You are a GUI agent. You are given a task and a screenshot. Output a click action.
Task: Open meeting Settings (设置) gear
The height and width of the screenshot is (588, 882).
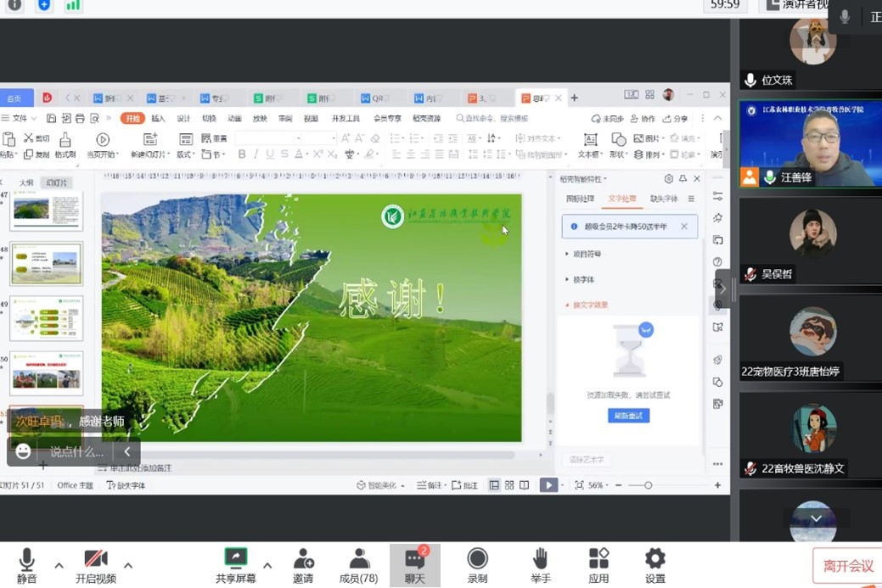click(x=654, y=558)
